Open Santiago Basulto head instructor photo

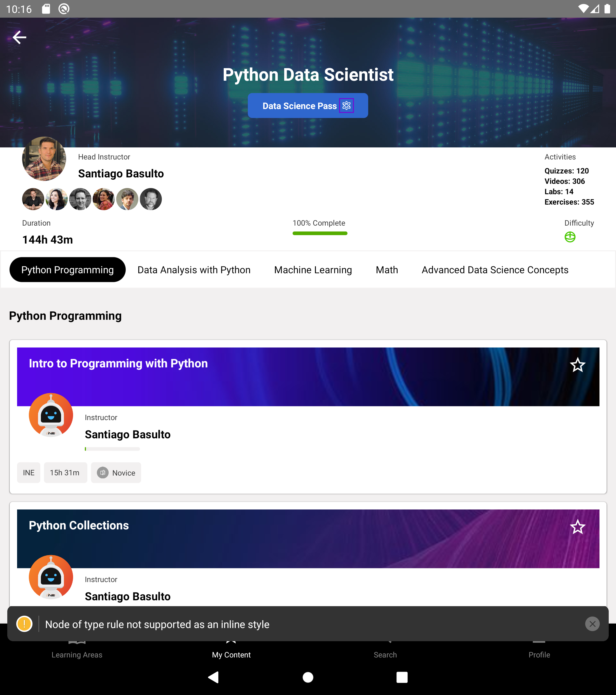point(44,159)
